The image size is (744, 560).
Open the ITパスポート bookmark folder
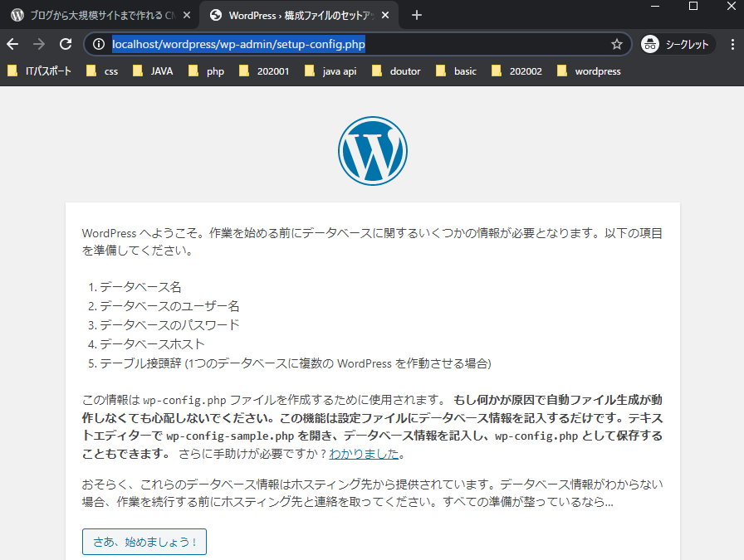point(39,71)
